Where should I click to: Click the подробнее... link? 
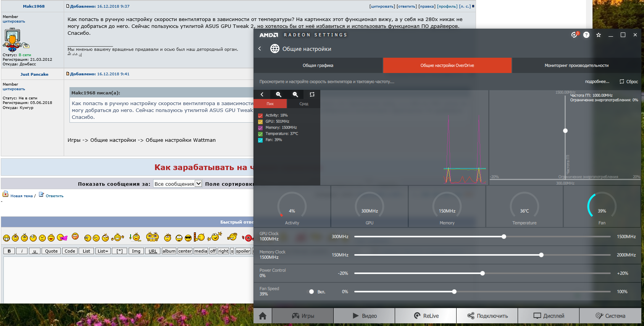[597, 81]
